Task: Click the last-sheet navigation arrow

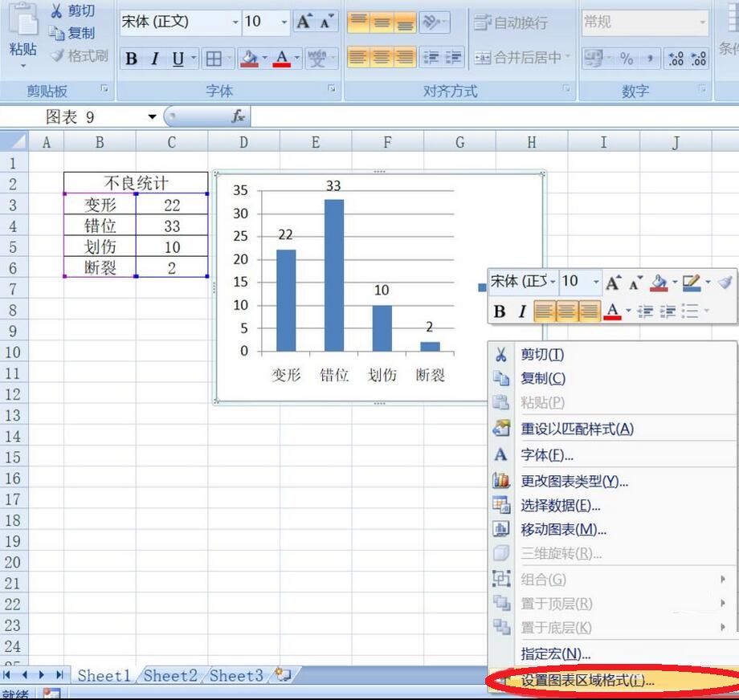Action: point(59,675)
